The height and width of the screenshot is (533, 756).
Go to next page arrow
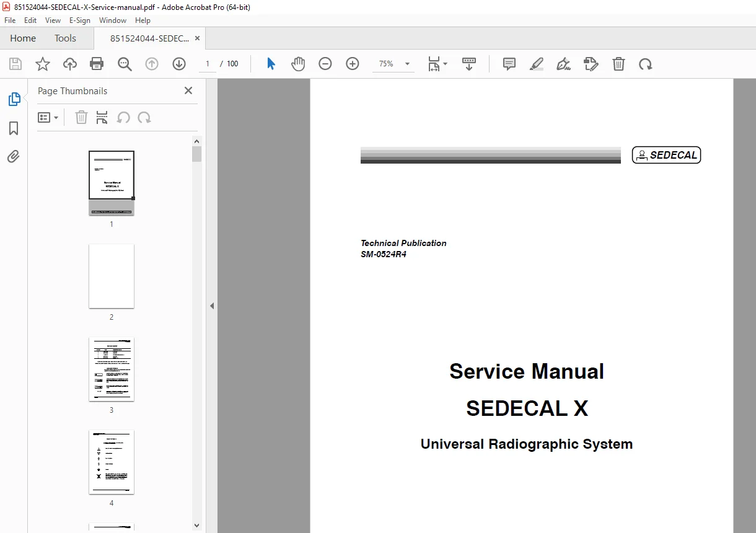click(x=179, y=64)
